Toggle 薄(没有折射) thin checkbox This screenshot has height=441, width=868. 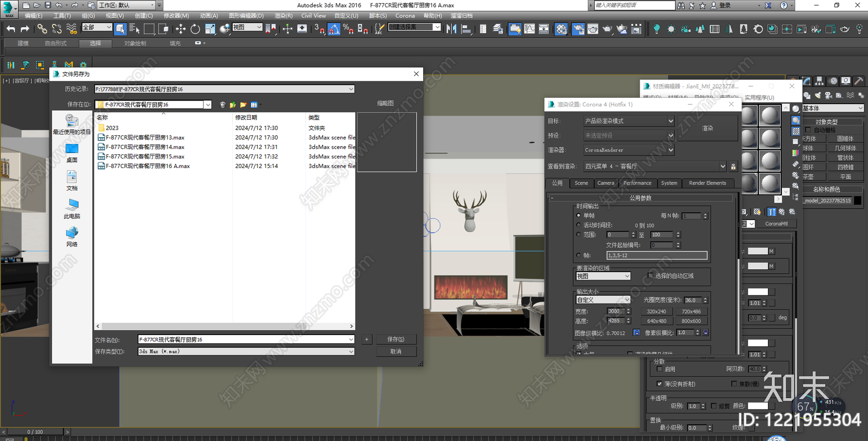pos(659,383)
